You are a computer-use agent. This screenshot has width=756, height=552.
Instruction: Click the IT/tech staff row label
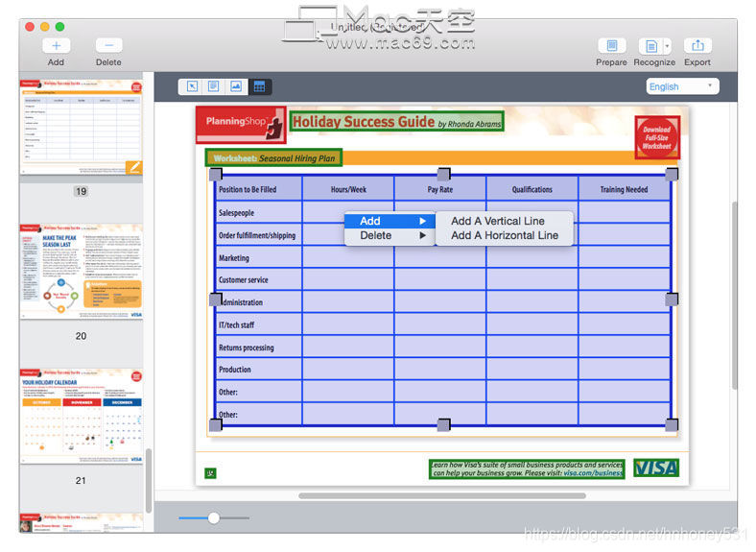pos(236,325)
